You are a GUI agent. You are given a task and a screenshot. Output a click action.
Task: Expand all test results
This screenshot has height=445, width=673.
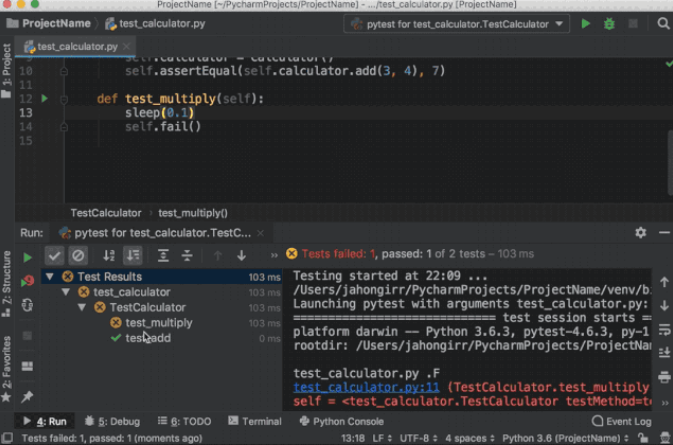tap(163, 256)
